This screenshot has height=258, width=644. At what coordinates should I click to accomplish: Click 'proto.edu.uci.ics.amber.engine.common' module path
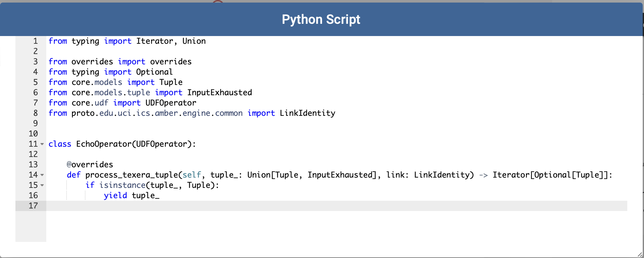coord(157,113)
